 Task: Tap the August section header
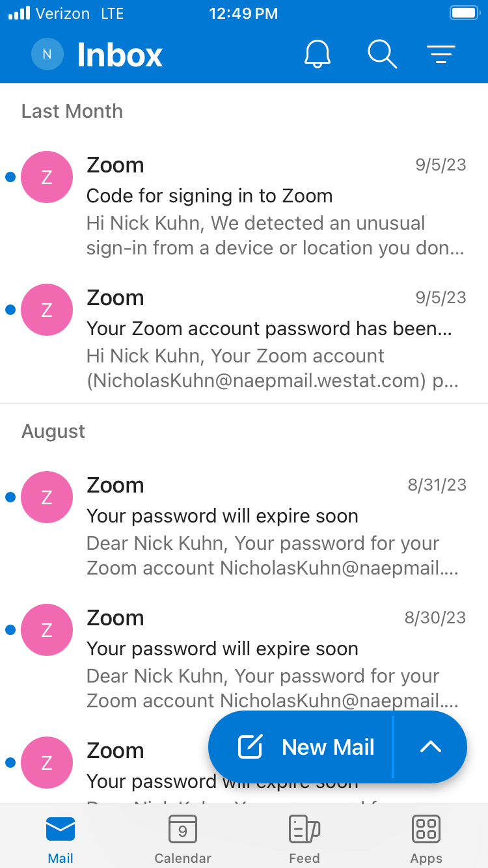pos(53,431)
